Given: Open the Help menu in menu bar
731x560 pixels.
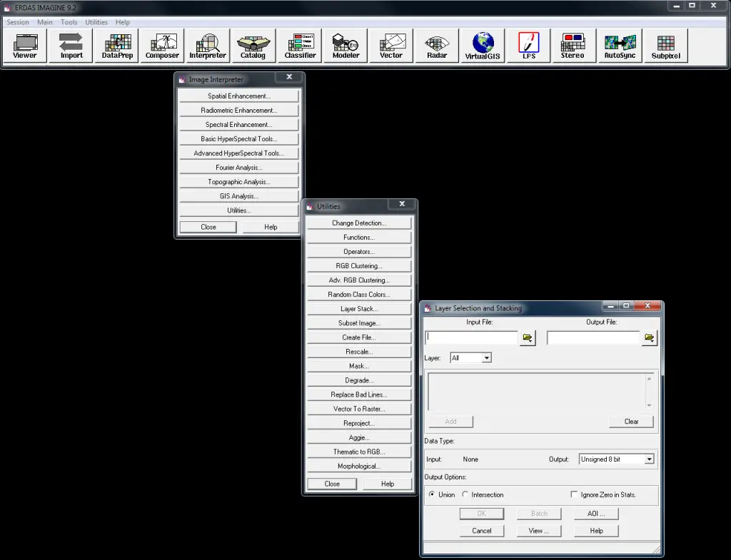Looking at the screenshot, I should pyautogui.click(x=123, y=22).
